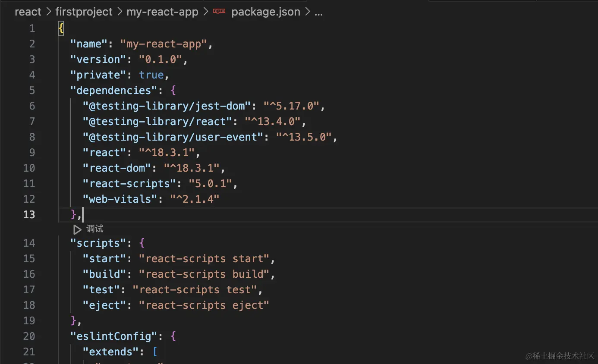598x364 pixels.
Task: Click the "dependencies" key
Action: [x=113, y=91]
